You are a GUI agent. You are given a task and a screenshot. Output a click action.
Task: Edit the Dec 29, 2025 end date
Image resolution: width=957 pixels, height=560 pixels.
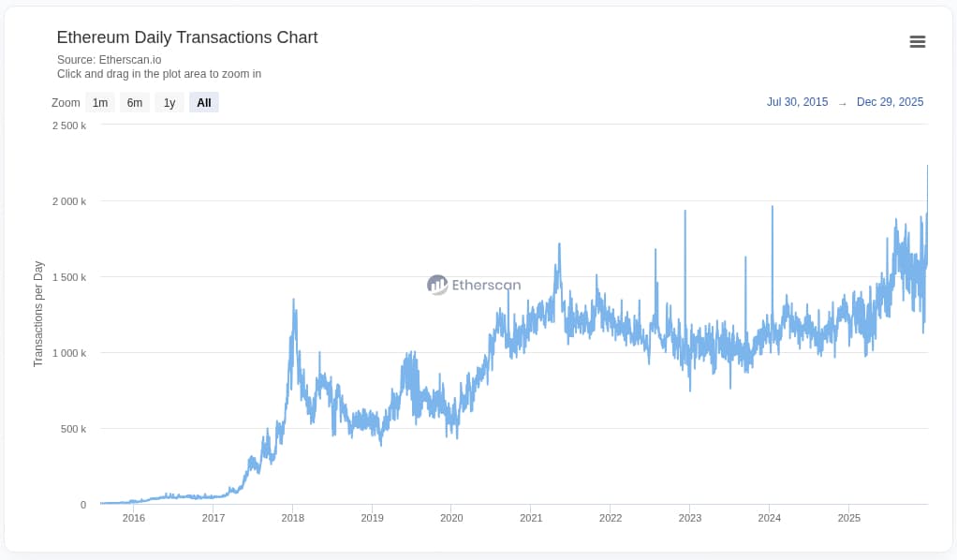coord(890,102)
